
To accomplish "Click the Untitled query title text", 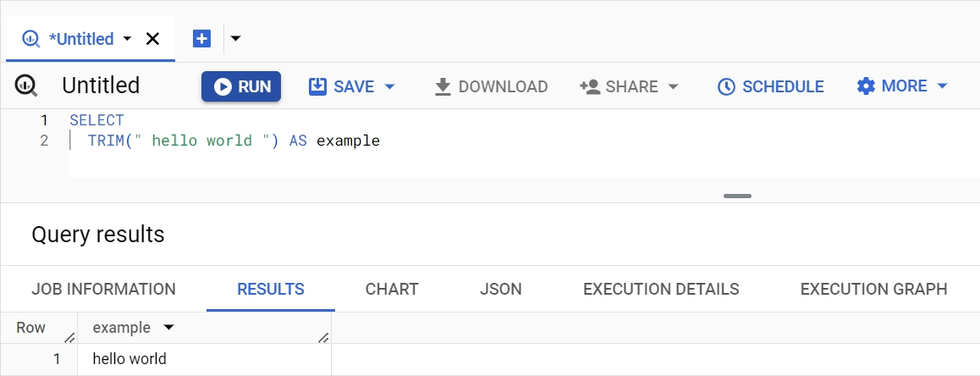I will [101, 85].
